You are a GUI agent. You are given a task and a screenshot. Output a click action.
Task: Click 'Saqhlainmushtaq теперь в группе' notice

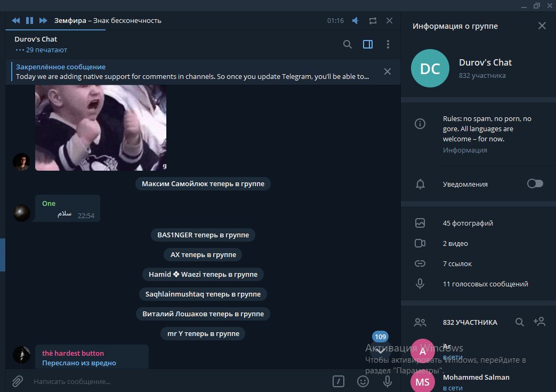(x=203, y=294)
